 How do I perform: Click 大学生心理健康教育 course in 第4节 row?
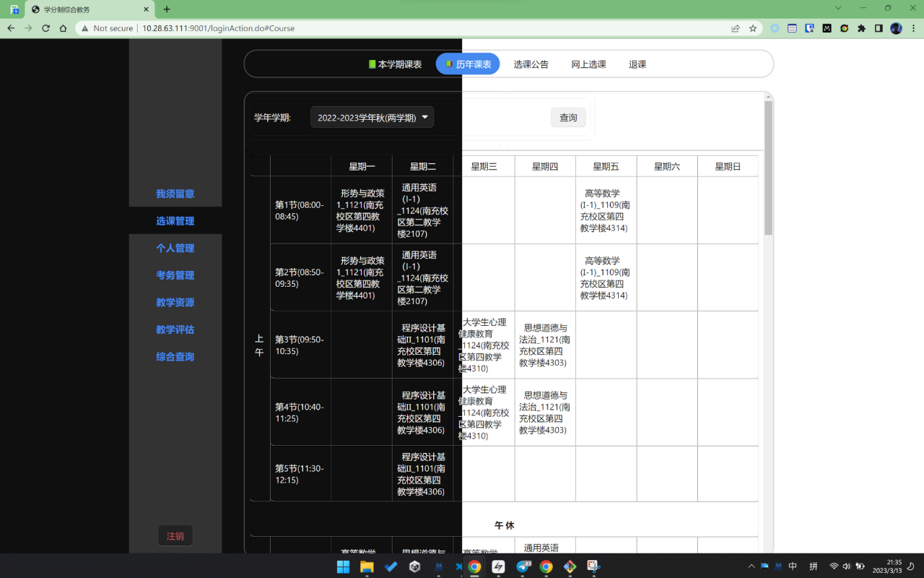[x=484, y=412]
